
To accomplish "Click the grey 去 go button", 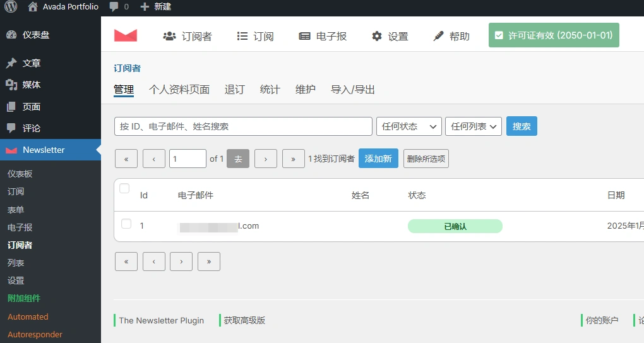I will 238,159.
